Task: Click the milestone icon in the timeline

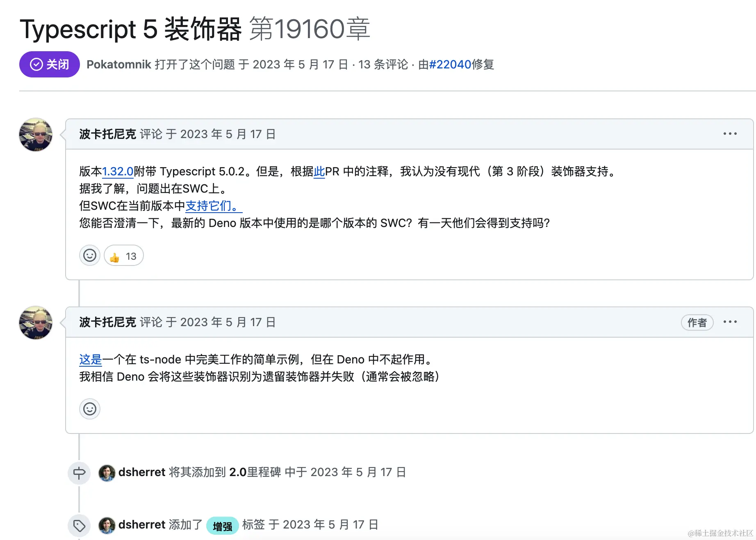Action: click(79, 473)
